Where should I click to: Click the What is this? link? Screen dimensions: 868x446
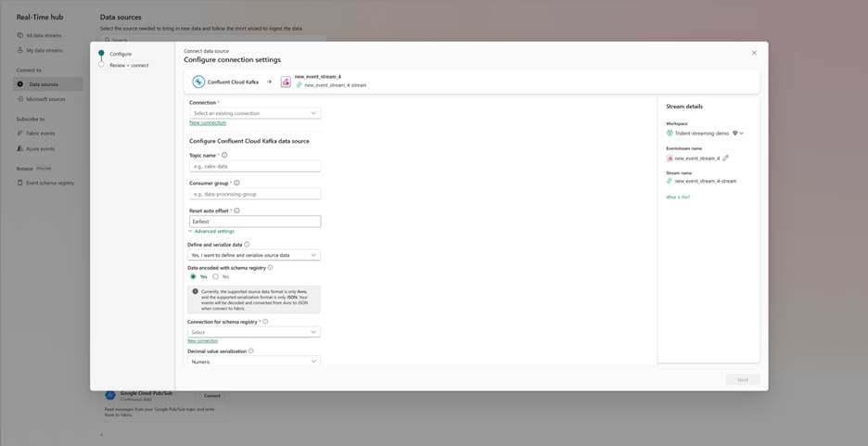tap(678, 197)
